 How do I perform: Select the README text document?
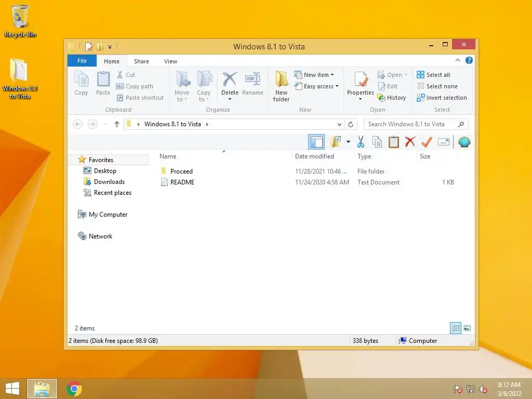coord(178,182)
